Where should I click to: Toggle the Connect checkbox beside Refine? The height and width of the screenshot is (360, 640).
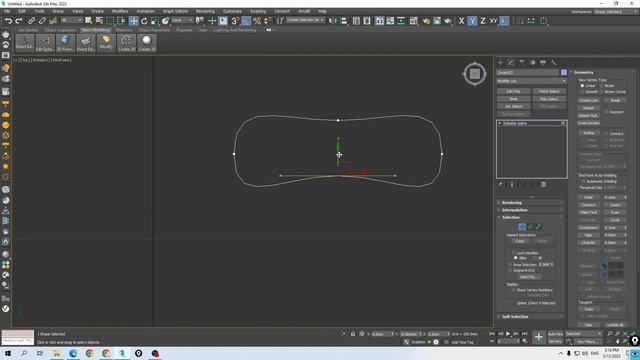606,133
